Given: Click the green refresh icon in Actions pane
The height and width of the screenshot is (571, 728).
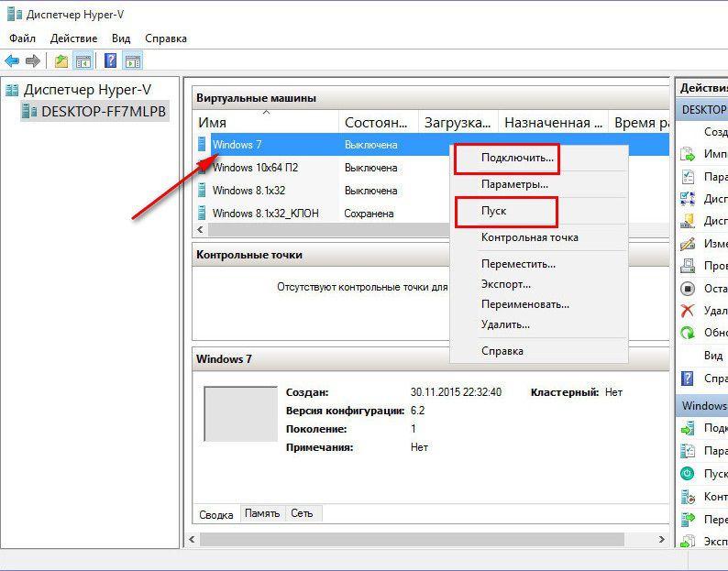Looking at the screenshot, I should (687, 333).
